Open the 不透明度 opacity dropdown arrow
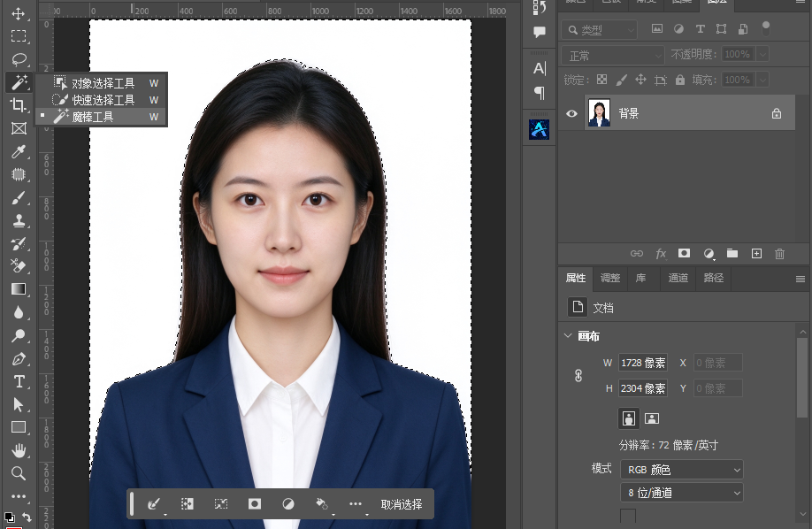 point(762,54)
